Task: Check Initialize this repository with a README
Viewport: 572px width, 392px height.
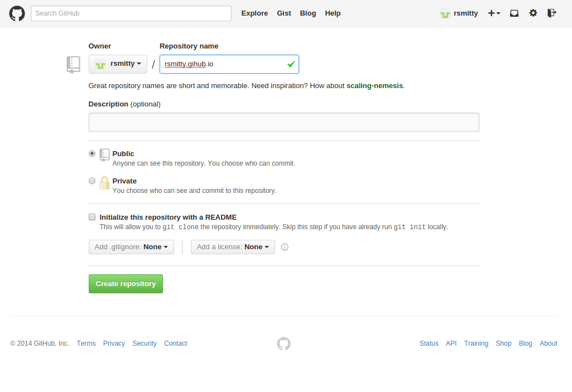Action: (x=92, y=217)
